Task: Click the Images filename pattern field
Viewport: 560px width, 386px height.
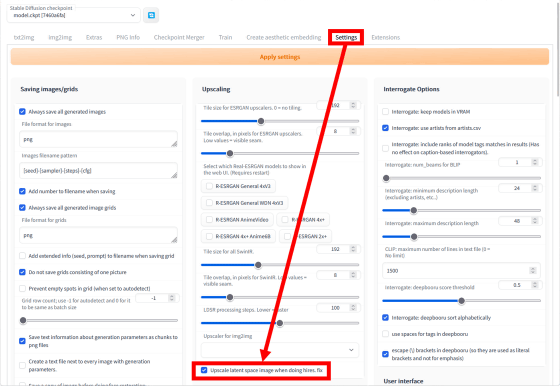Action: tap(98, 171)
